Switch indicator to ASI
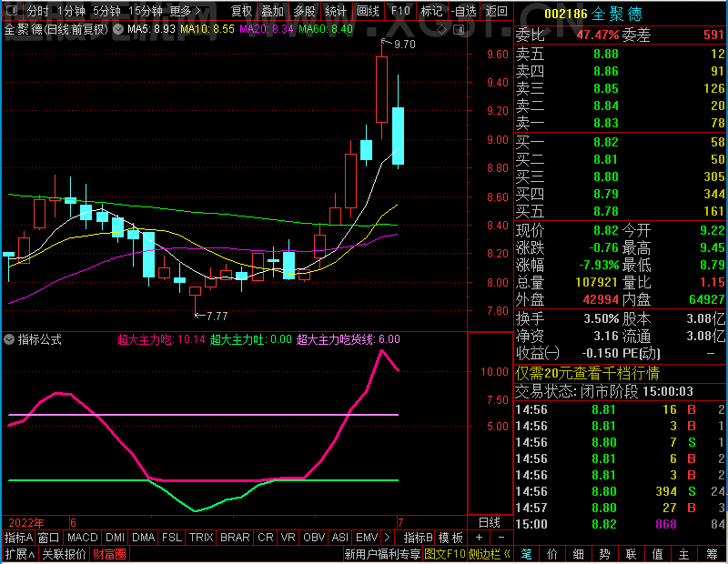The width and height of the screenshot is (728, 564). (x=339, y=538)
